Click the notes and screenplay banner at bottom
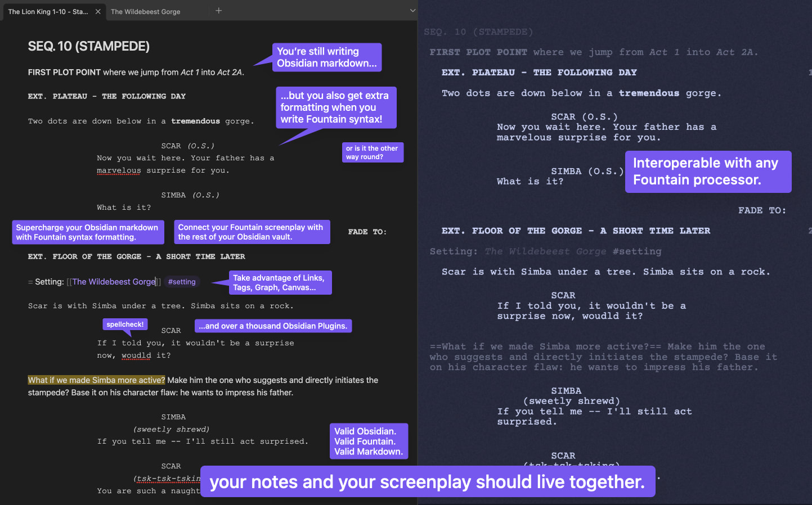Screen dimensions: 812x505 (x=428, y=481)
